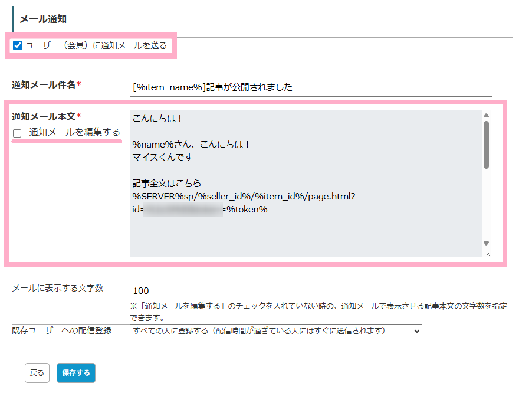The width and height of the screenshot is (532, 396).
Task: Click the textarea resize handle corner
Action: [487, 253]
